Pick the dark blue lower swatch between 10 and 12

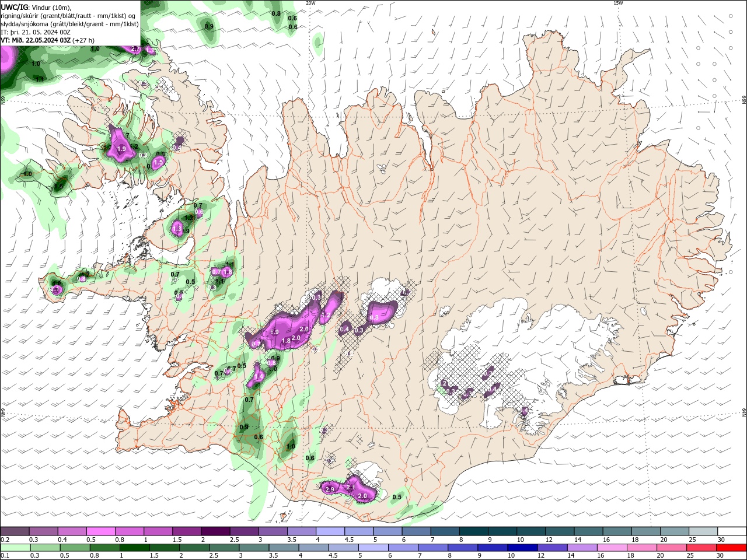pos(522,548)
